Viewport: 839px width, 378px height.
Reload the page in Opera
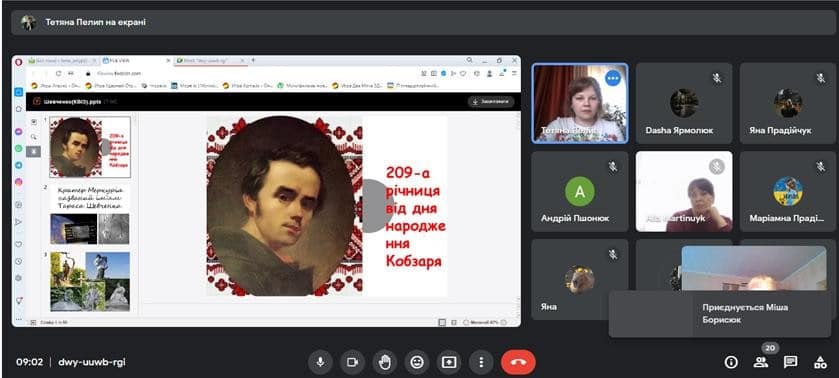[x=59, y=73]
